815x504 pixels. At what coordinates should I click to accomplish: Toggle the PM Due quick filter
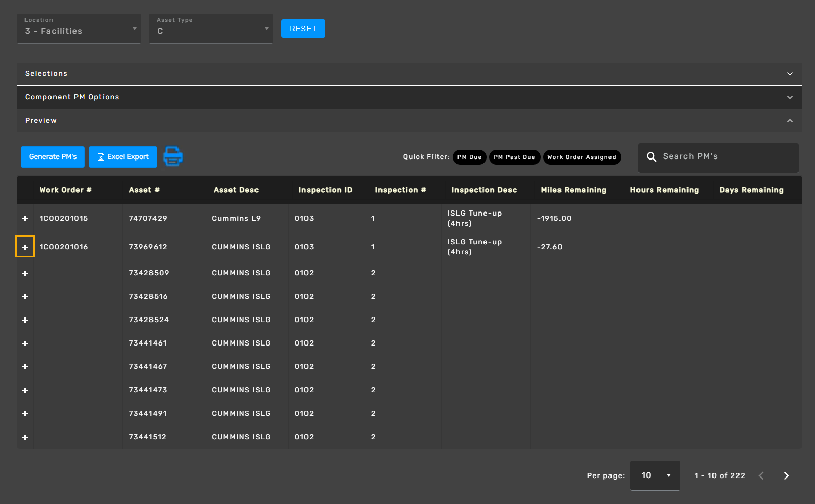(469, 157)
